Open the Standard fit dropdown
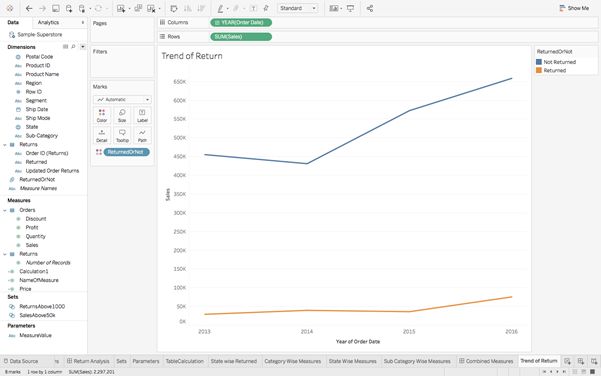Image resolution: width=601 pixels, height=376 pixels. pos(298,8)
